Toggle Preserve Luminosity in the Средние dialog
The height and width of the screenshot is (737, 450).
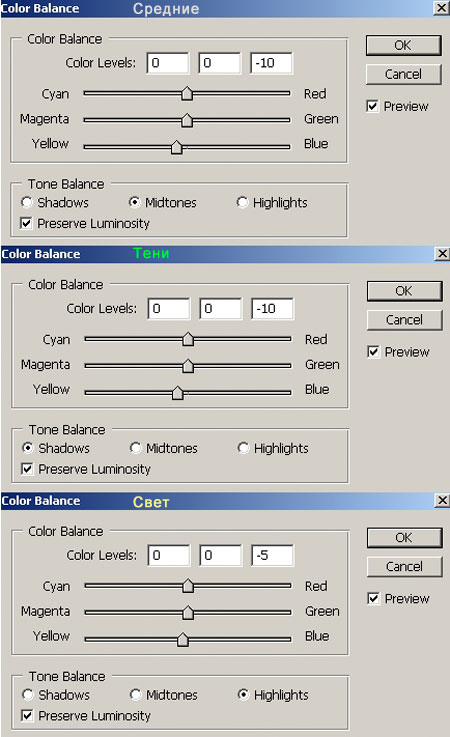coord(26,223)
